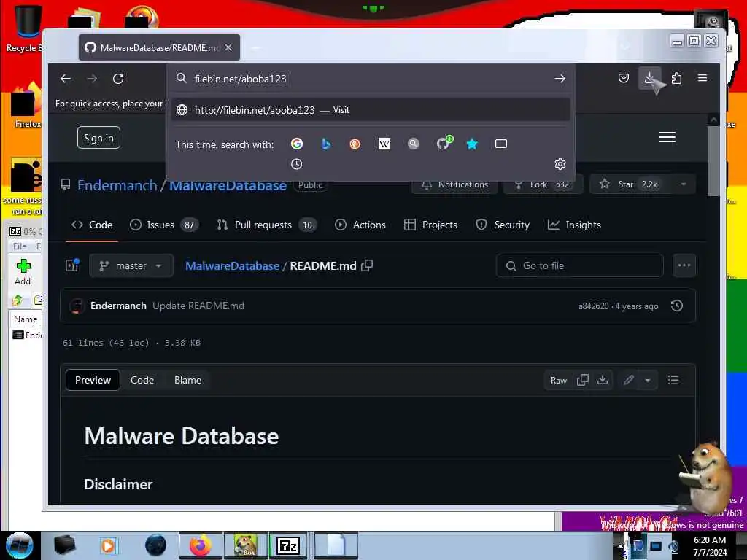This screenshot has width=747, height=560.
Task: Expand the file tree side panel
Action: (72, 265)
